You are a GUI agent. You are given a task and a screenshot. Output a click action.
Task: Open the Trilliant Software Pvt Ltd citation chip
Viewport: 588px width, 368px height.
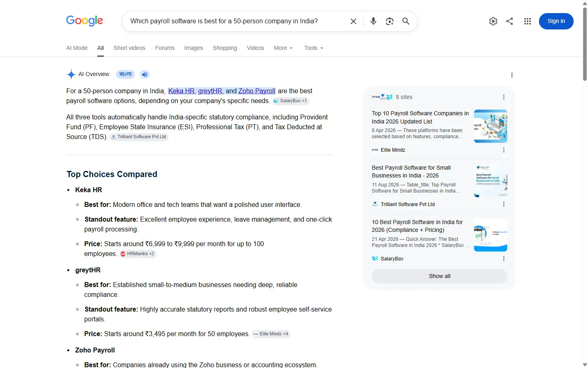139,137
